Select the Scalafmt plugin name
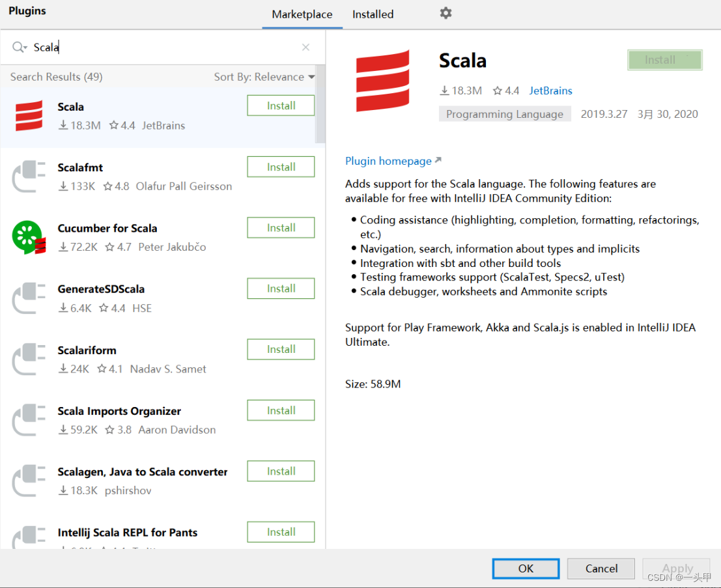721x588 pixels. tap(80, 167)
